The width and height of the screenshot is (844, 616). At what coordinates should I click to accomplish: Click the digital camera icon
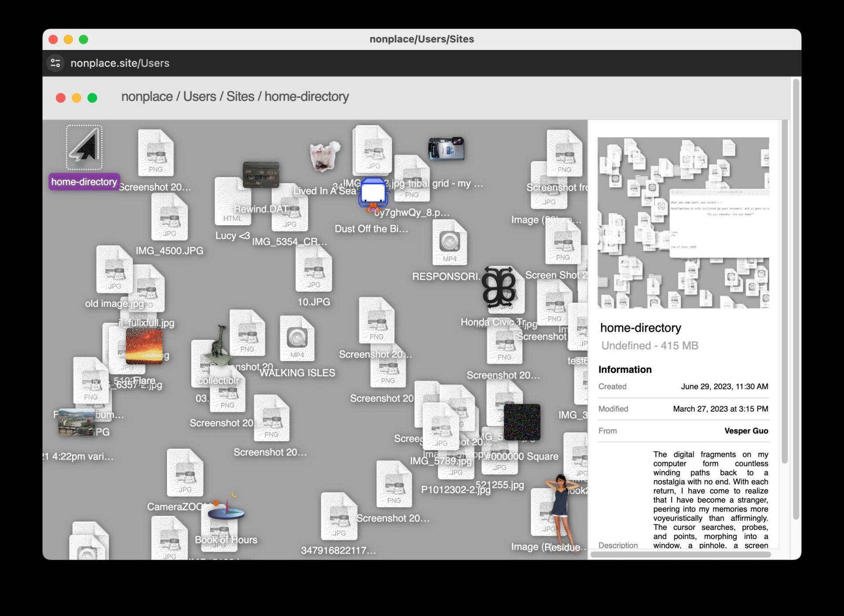(x=446, y=149)
